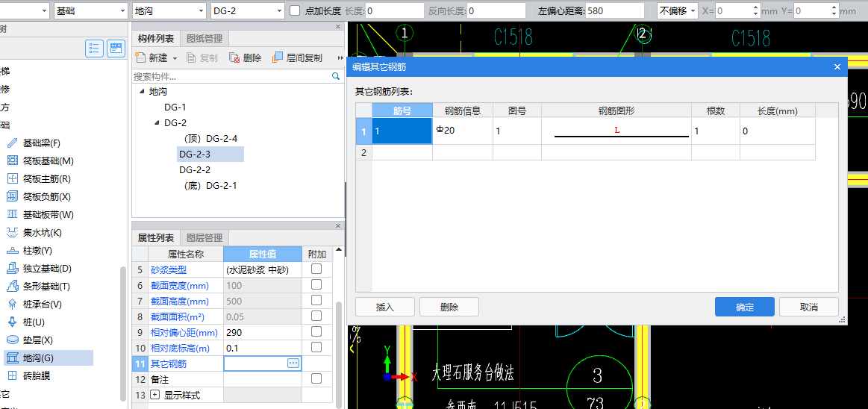
Task: Click 钢筋信息 cell with Φ20
Action: (463, 131)
